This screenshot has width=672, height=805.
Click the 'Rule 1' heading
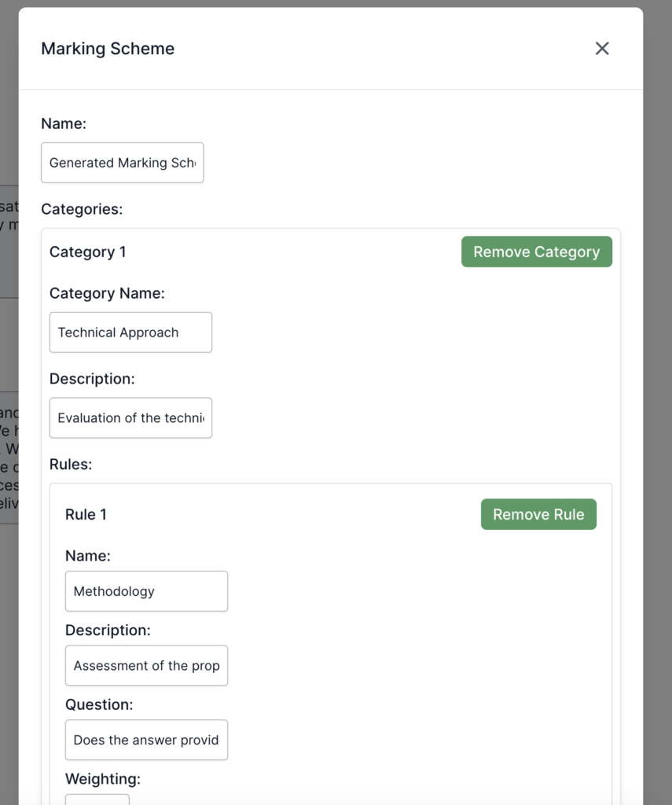tap(86, 515)
